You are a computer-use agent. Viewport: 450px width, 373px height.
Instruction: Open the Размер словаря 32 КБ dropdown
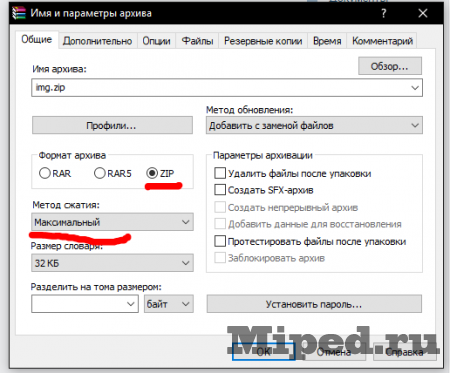coord(112,263)
